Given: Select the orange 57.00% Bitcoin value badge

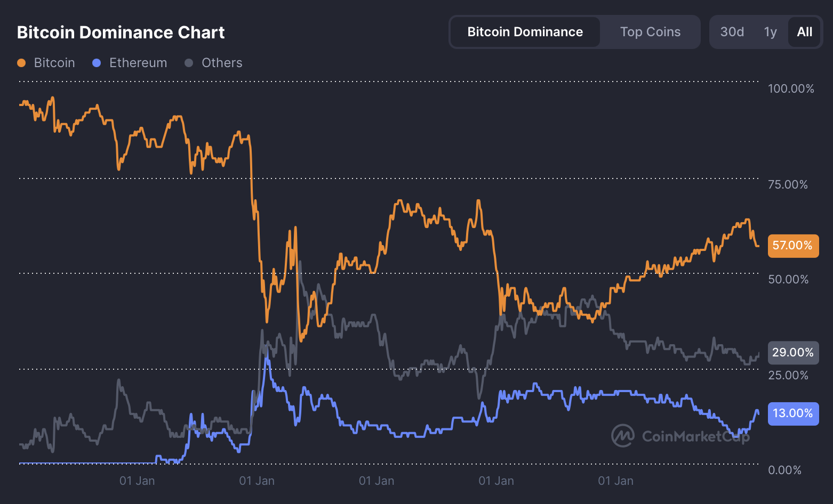Looking at the screenshot, I should [x=793, y=246].
